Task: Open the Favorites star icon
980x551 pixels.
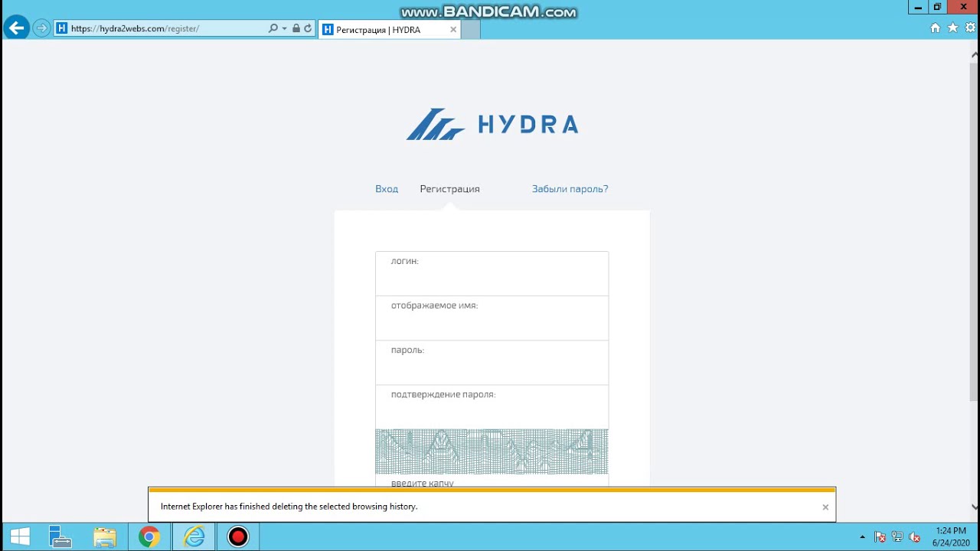Action: [x=952, y=28]
